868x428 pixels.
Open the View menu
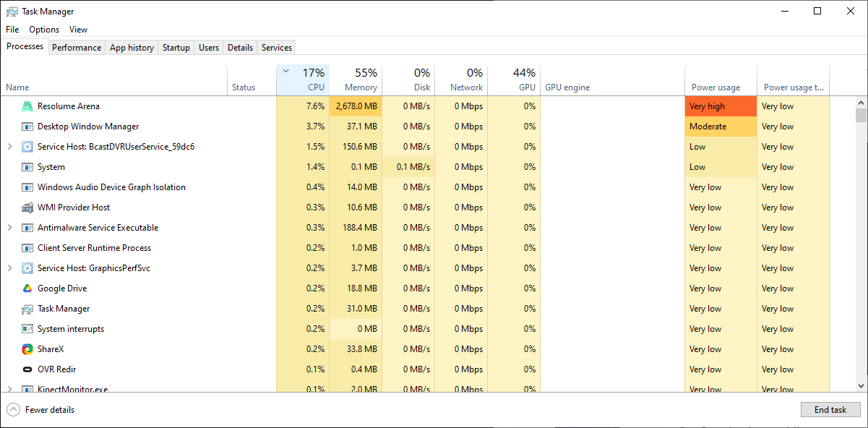tap(78, 30)
